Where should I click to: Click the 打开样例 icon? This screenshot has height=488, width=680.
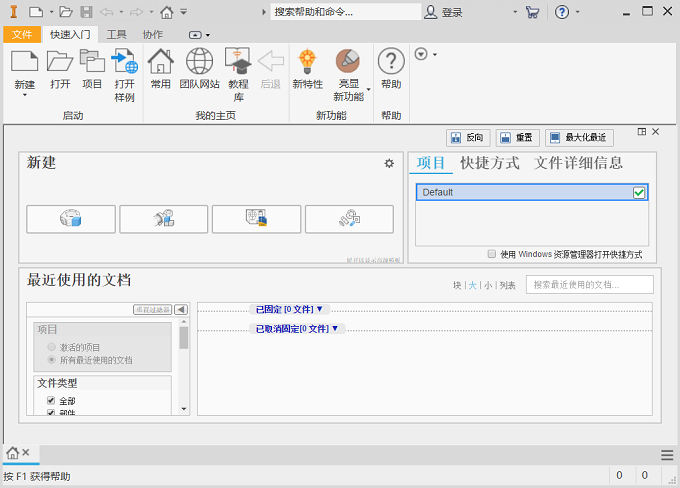pyautogui.click(x=124, y=61)
